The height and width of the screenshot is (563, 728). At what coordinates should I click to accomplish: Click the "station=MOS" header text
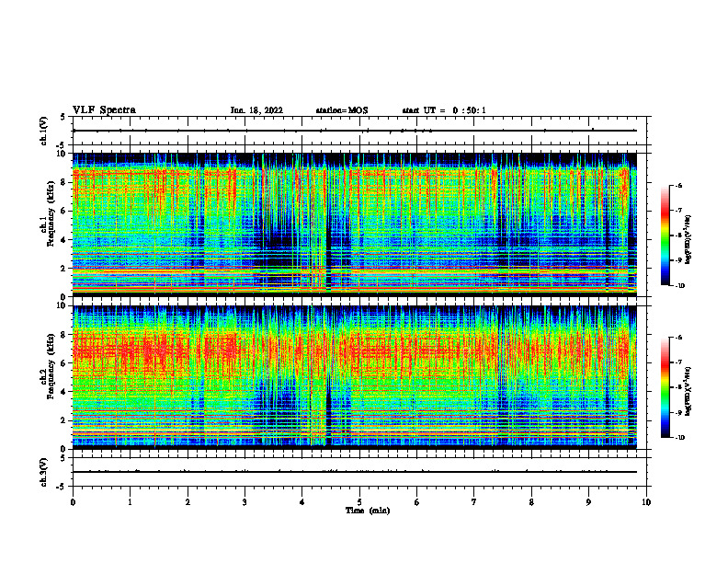[x=342, y=110]
